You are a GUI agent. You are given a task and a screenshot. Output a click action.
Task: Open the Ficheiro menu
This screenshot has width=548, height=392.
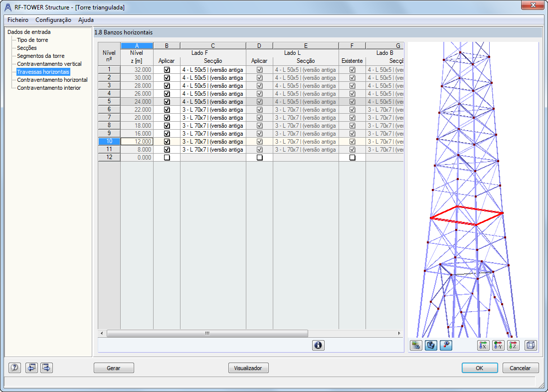pos(18,20)
